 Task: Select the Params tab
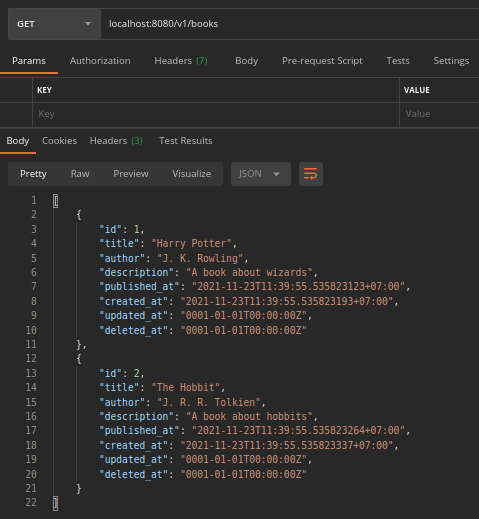(x=29, y=61)
